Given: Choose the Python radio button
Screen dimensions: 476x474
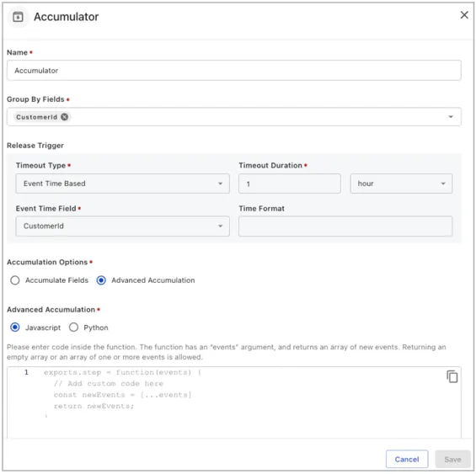Looking at the screenshot, I should pos(73,328).
